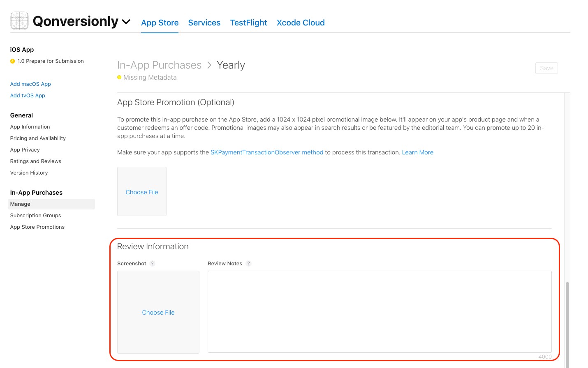Select Subscription Groups under In-App Purchases
The width and height of the screenshot is (588, 368).
coord(35,215)
